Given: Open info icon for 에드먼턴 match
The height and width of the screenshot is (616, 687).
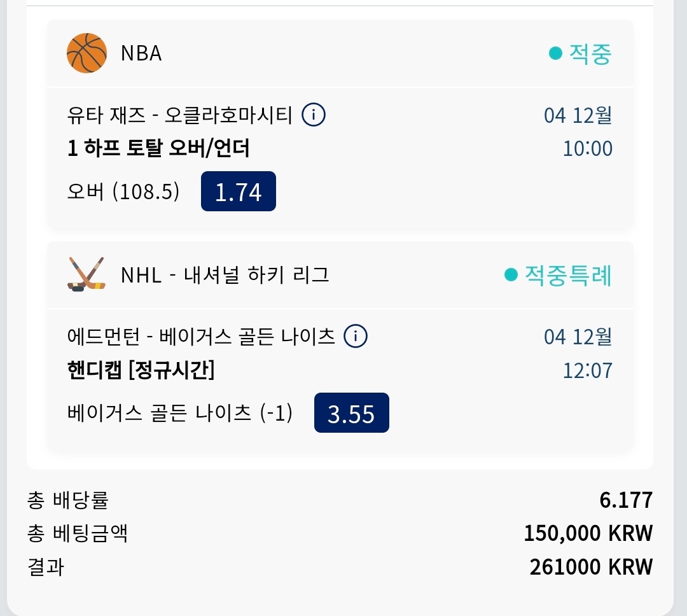Looking at the screenshot, I should (356, 336).
